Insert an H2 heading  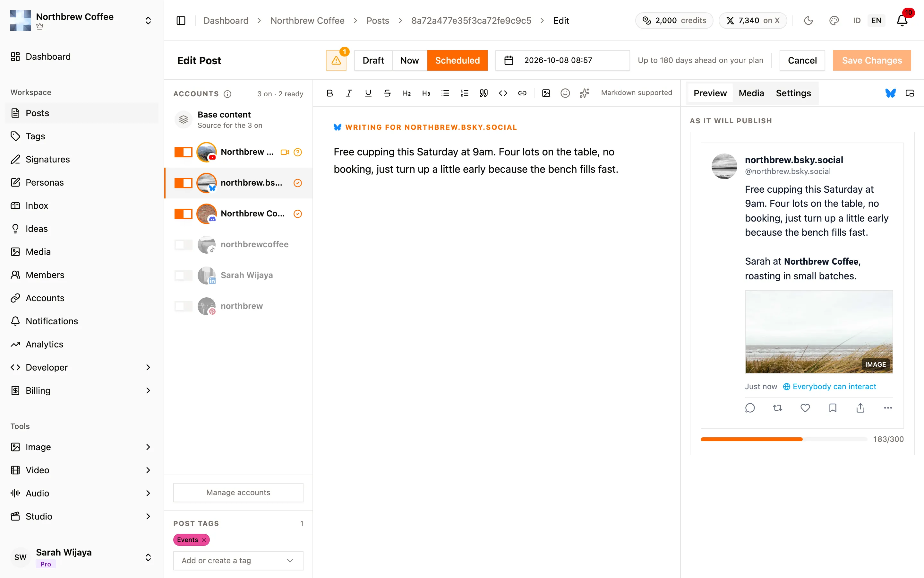[406, 93]
